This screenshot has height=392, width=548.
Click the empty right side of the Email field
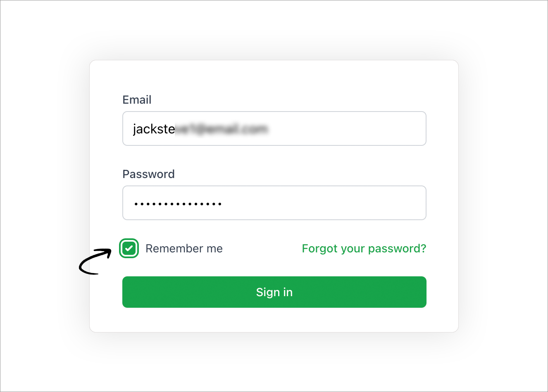click(347, 128)
